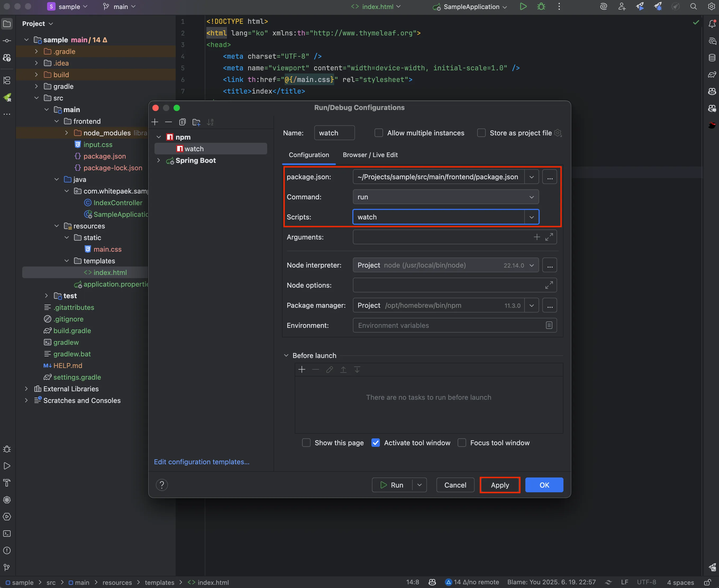Add a new configuration with the plus icon
Viewport: 719px width, 588px height.
[x=155, y=122]
